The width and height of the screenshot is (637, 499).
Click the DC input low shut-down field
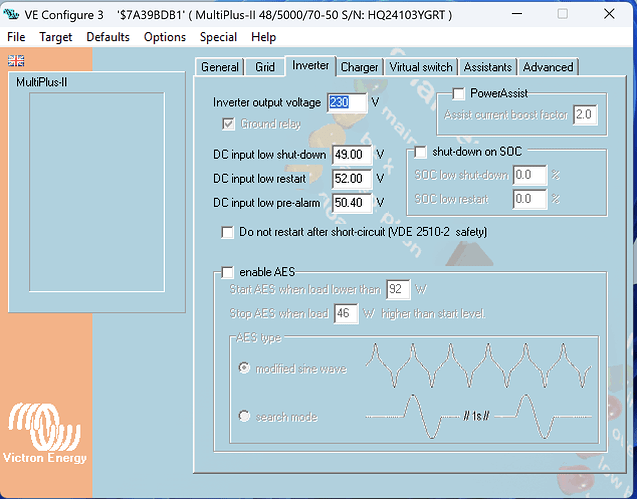tap(352, 155)
